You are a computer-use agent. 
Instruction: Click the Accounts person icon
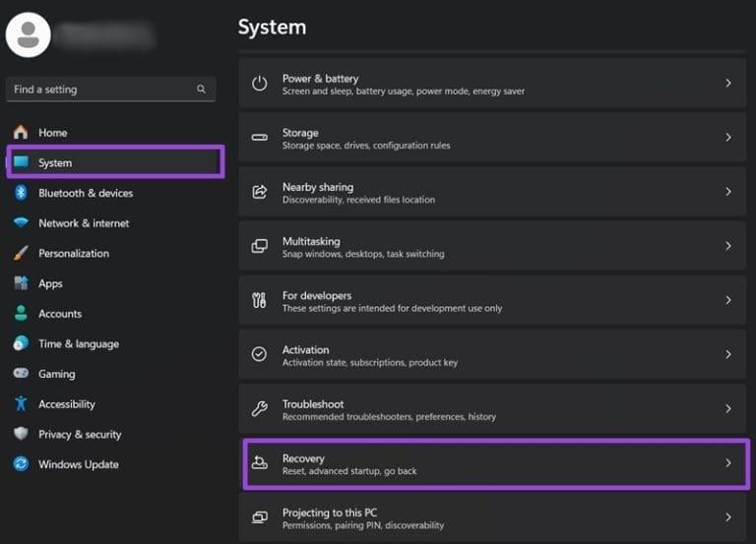pyautogui.click(x=21, y=313)
